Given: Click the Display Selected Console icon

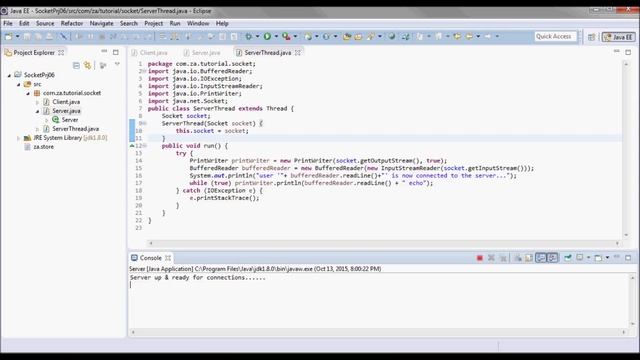Looking at the screenshot, I should click(580, 258).
